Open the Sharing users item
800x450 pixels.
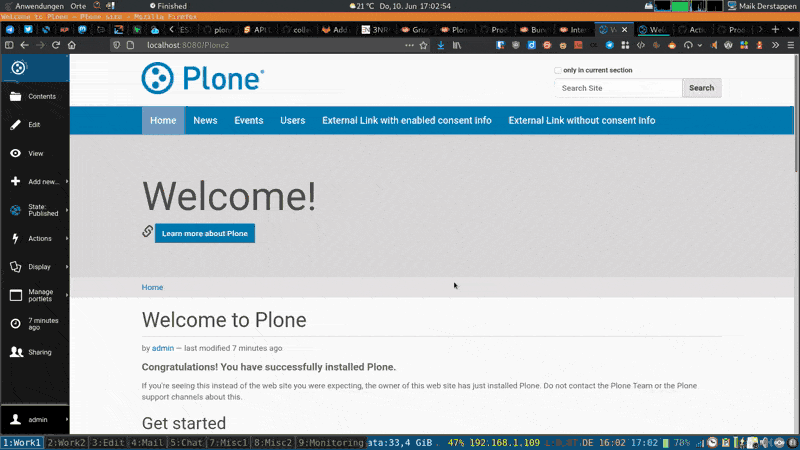(x=35, y=352)
